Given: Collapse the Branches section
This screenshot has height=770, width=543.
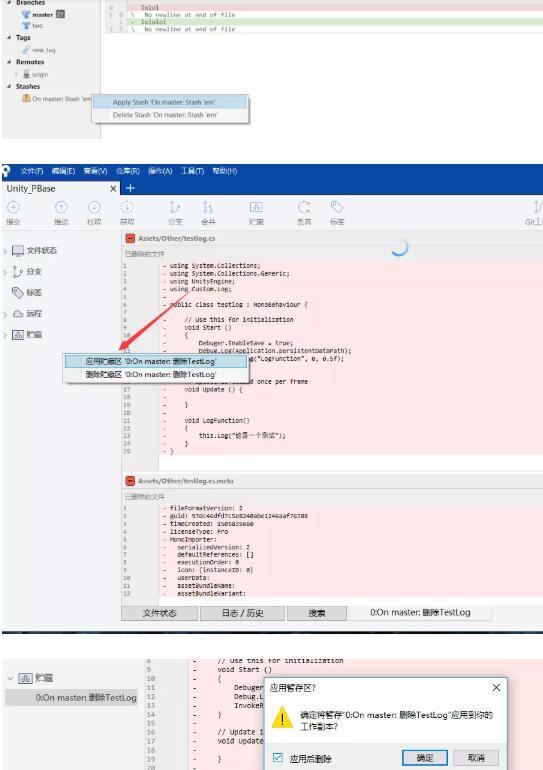Looking at the screenshot, I should pos(9,2).
